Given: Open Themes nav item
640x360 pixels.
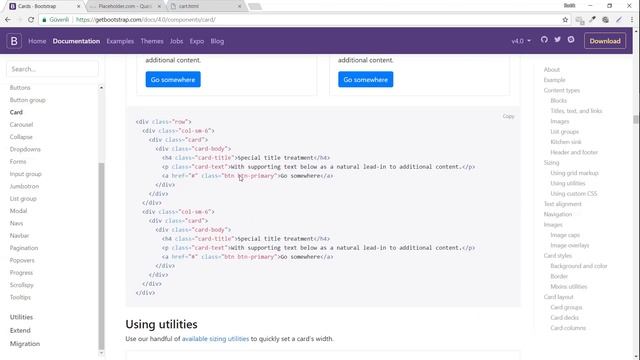Looking at the screenshot, I should (152, 41).
